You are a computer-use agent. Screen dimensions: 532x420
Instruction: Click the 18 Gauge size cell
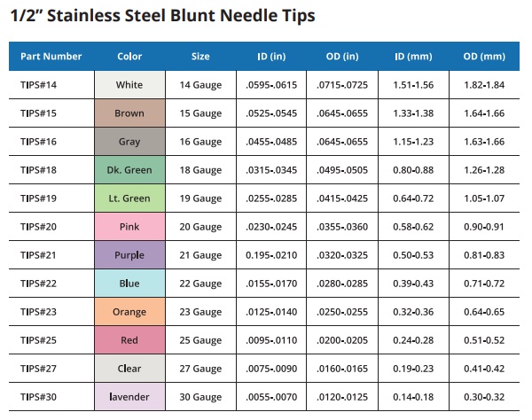[x=200, y=170]
